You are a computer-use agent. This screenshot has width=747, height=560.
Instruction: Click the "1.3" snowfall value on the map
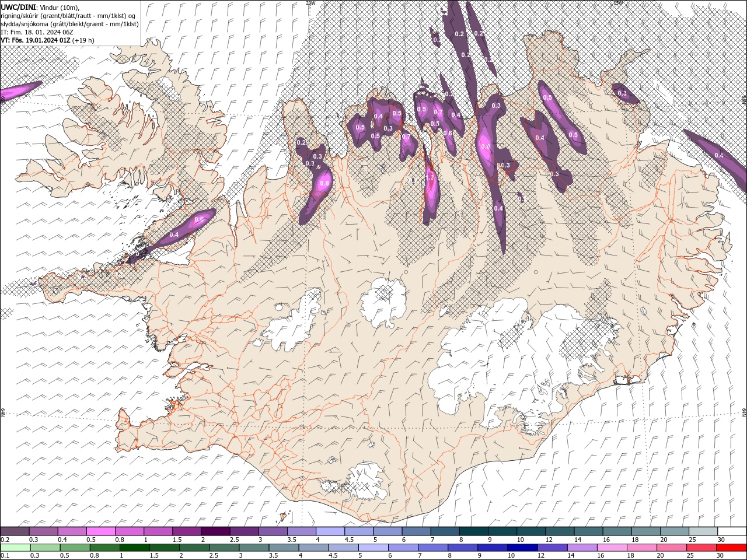(431, 177)
